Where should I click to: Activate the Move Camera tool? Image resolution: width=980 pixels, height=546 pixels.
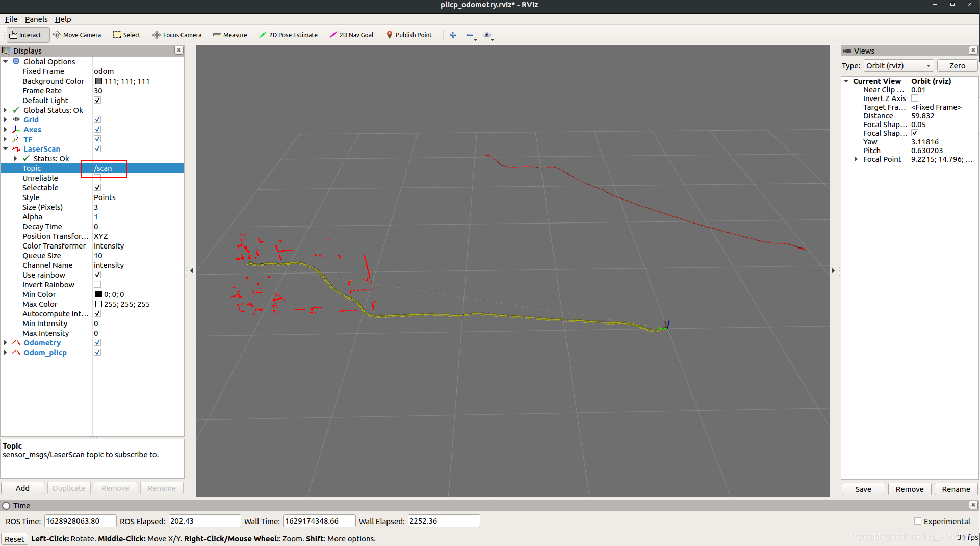(77, 35)
